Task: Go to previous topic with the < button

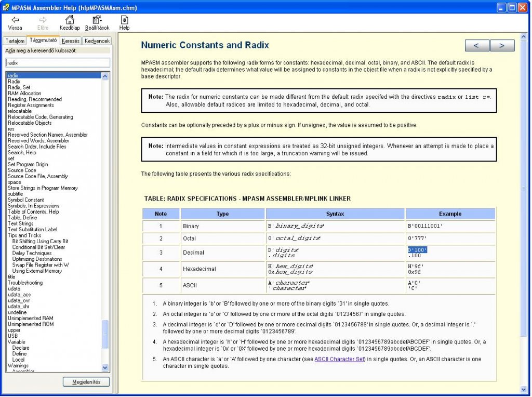Action: click(x=477, y=46)
